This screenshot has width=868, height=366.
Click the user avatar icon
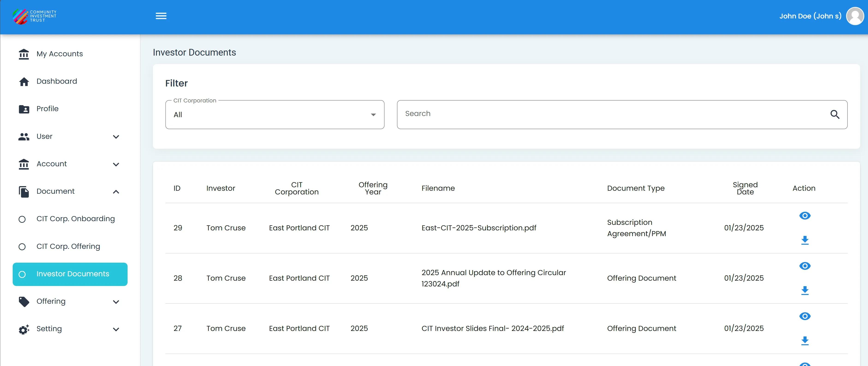pos(855,16)
